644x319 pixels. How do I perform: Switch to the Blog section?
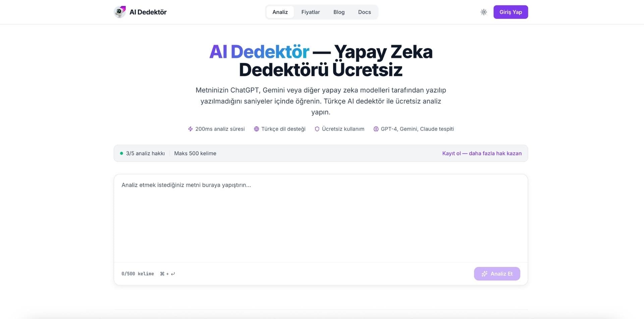pos(339,12)
